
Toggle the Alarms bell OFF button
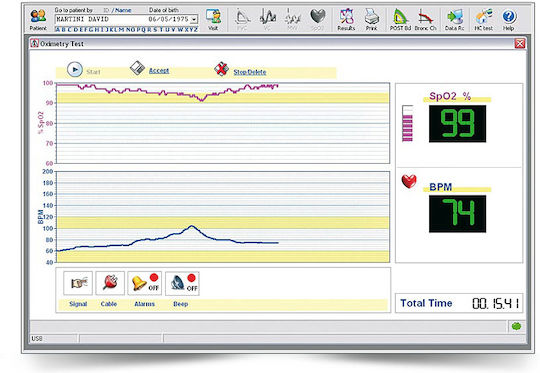pos(145,283)
